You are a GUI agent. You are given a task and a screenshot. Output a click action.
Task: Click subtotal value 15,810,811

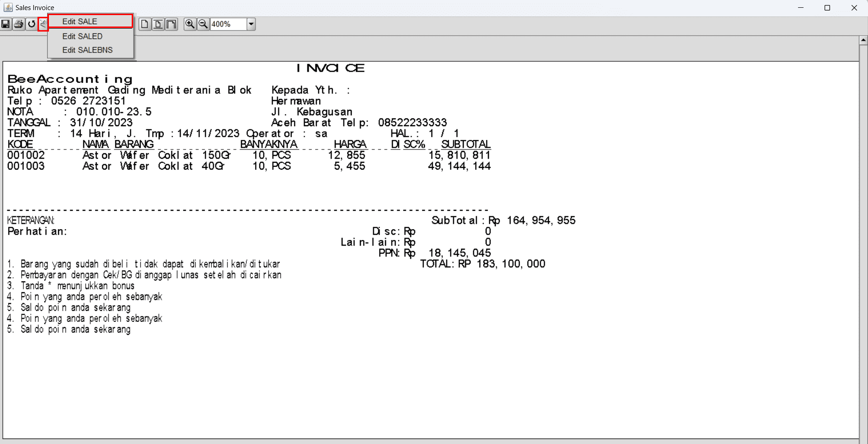click(x=459, y=155)
